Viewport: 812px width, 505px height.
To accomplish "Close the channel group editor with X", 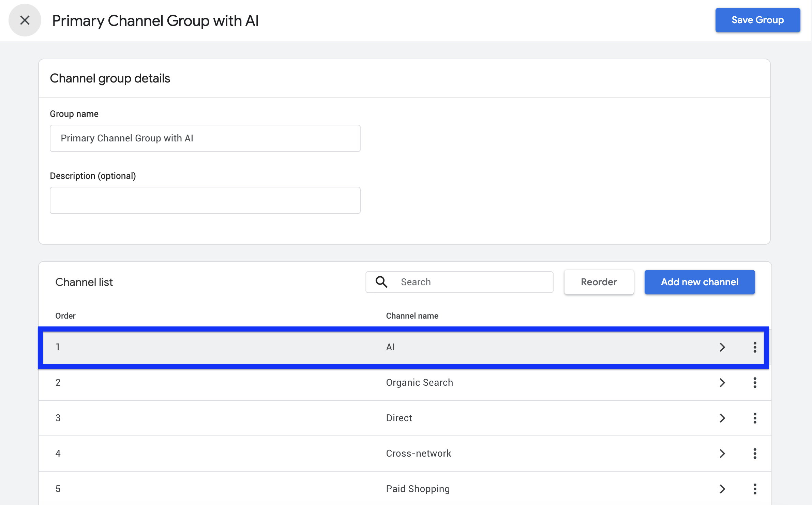I will pos(25,20).
